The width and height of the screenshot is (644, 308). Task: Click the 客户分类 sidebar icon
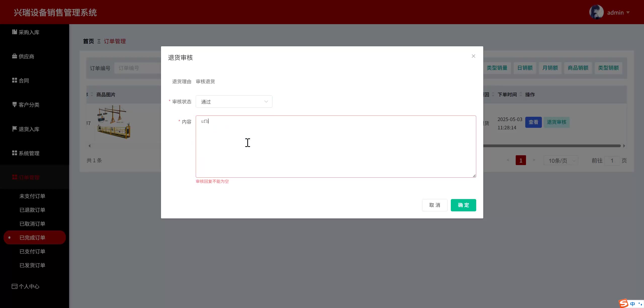pyautogui.click(x=14, y=104)
